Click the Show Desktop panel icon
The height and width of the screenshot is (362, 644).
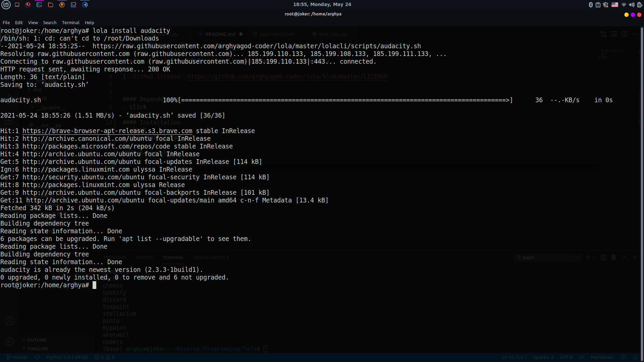[x=17, y=5]
